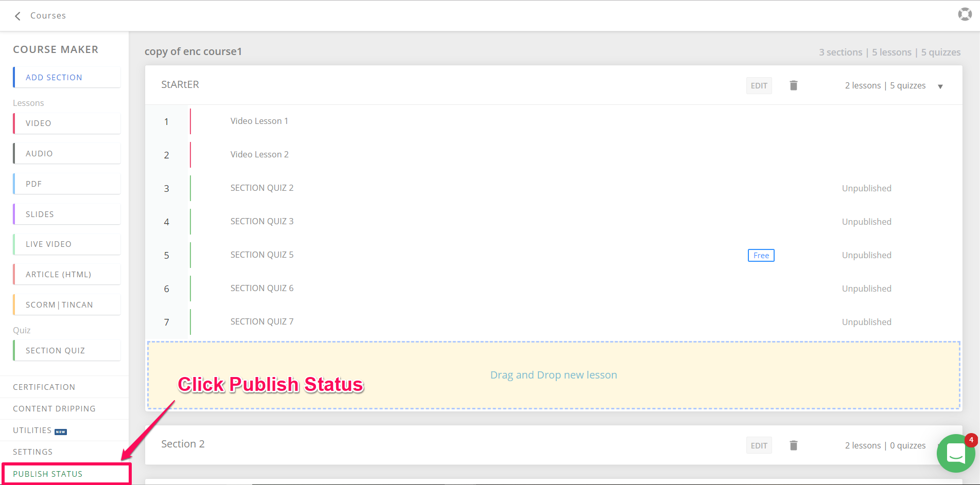Open the CONTENT DRIPPING menu item
Image resolution: width=980 pixels, height=485 pixels.
point(54,409)
